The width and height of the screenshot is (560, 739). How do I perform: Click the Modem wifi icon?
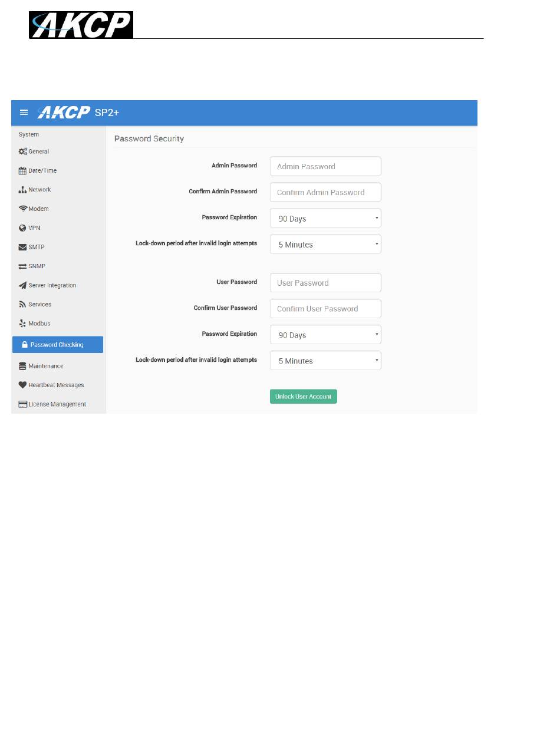pos(23,209)
